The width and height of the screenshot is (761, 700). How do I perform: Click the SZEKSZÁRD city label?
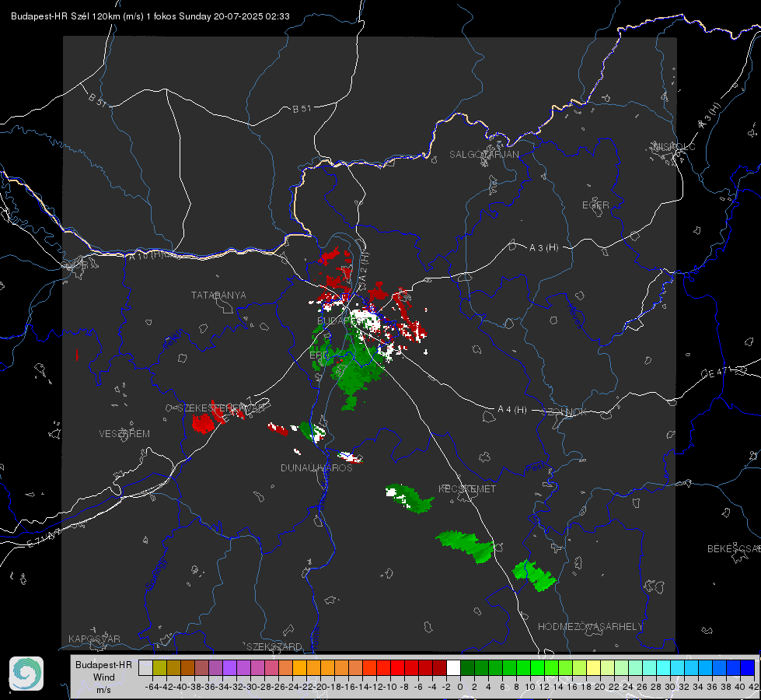click(x=274, y=646)
